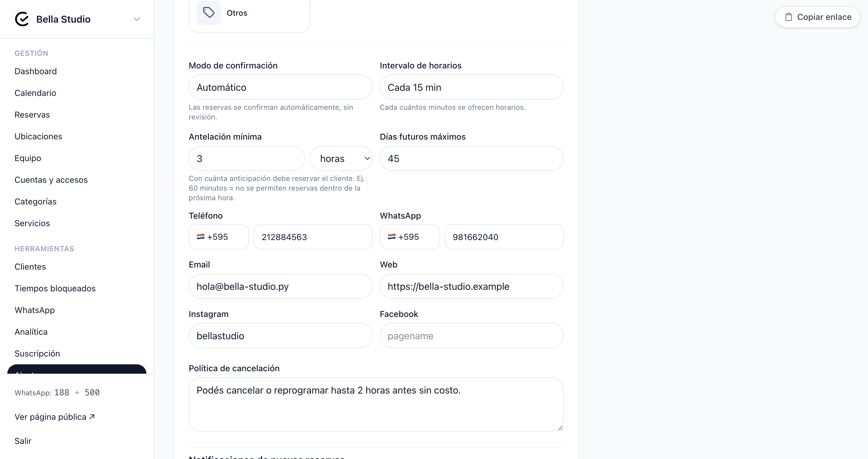Go to Categorías

(x=35, y=202)
